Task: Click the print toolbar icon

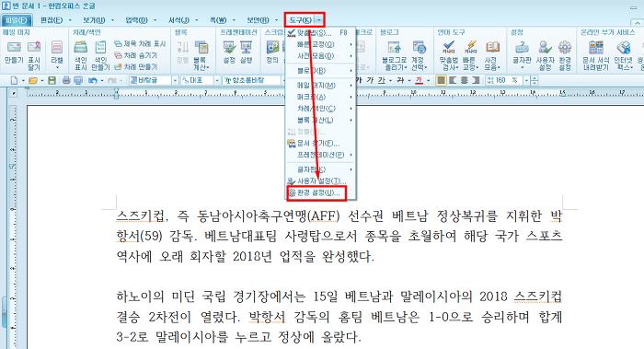Action: click(66, 80)
